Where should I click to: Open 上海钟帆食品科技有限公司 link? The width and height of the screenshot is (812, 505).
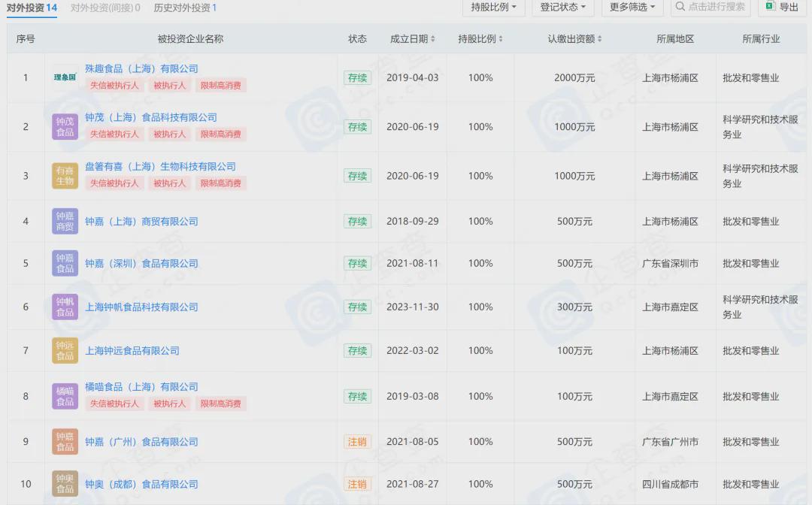click(x=141, y=307)
